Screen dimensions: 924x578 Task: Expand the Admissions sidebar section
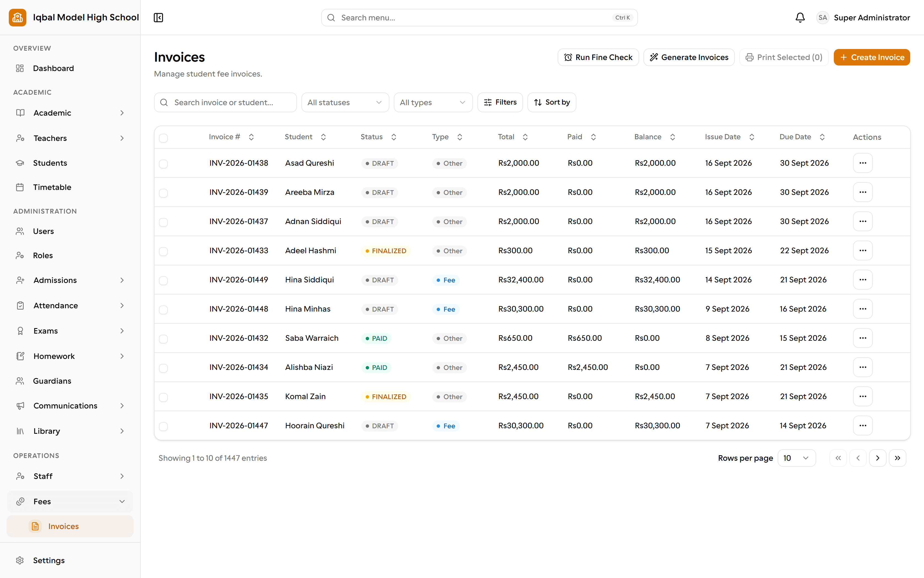coord(70,280)
